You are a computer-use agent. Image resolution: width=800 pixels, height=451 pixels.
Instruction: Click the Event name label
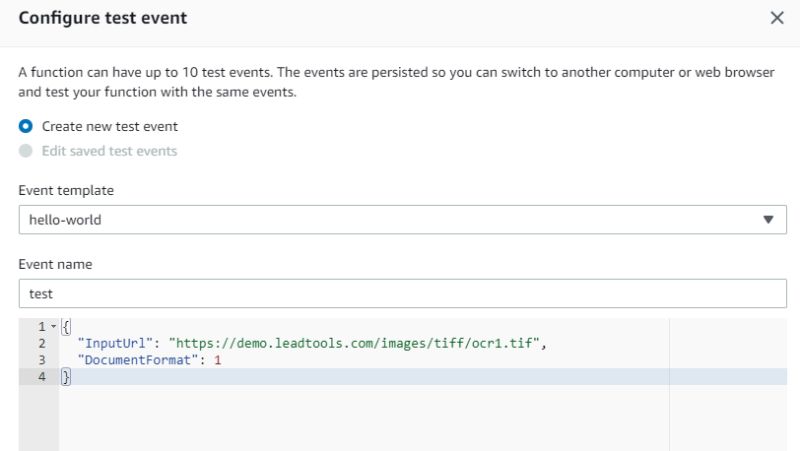[55, 264]
